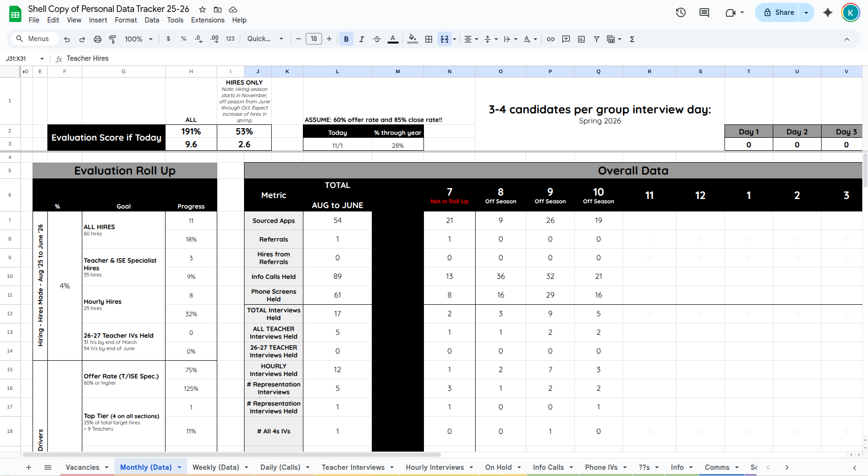Toggle merge cells in the toolbar
This screenshot has height=476, width=868.
[x=444, y=39]
